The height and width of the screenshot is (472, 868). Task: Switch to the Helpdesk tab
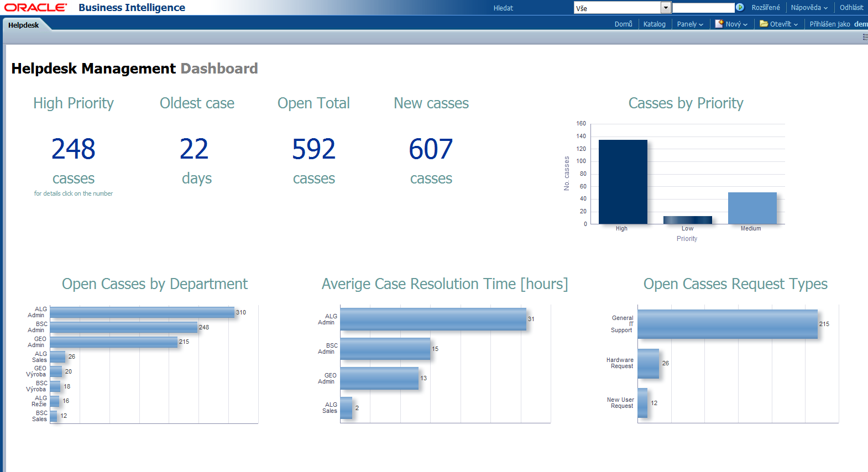click(24, 25)
